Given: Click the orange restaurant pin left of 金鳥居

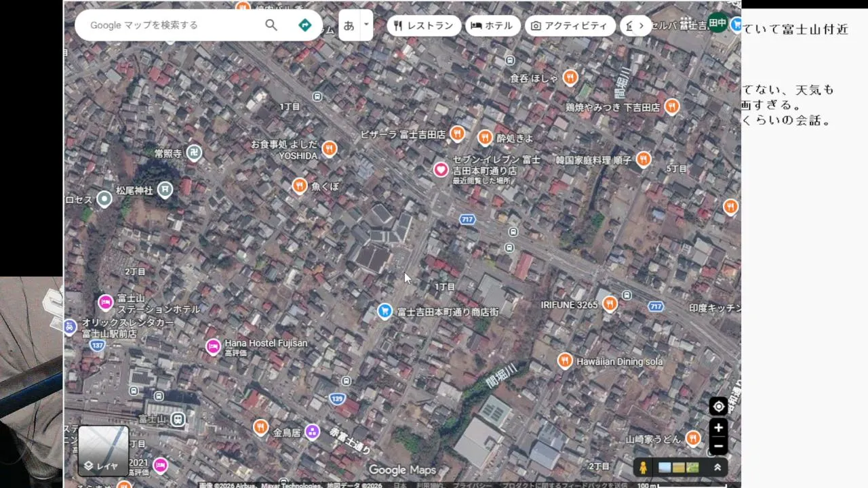Looking at the screenshot, I should pos(261,427).
